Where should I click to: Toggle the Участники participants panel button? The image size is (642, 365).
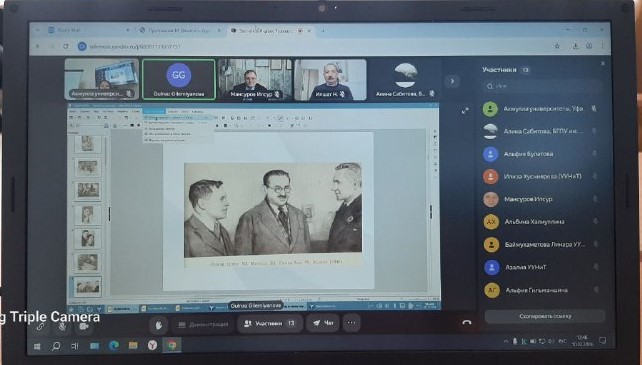(270, 324)
